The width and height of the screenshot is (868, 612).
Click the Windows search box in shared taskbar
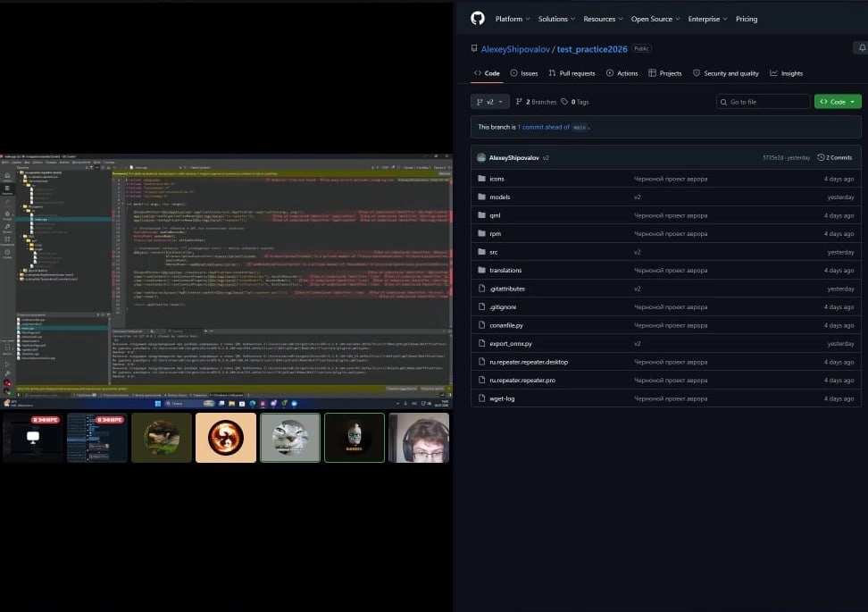click(190, 404)
